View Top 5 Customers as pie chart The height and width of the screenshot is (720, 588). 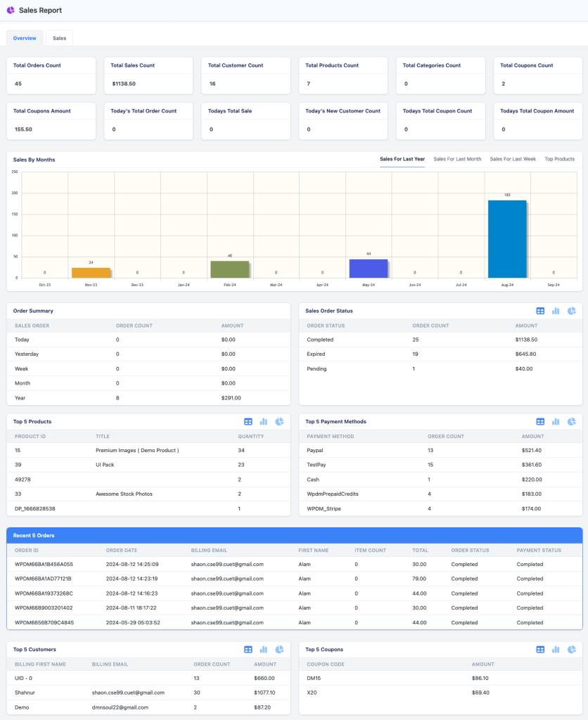279,649
